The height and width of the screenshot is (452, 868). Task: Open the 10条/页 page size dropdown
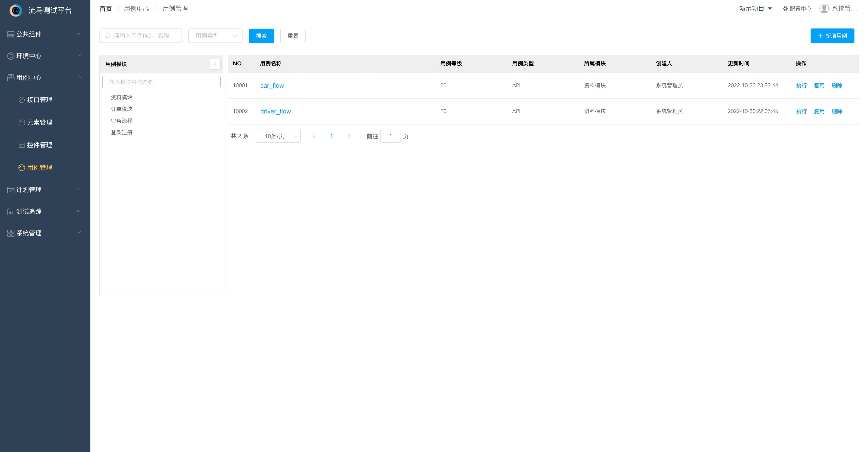point(278,137)
